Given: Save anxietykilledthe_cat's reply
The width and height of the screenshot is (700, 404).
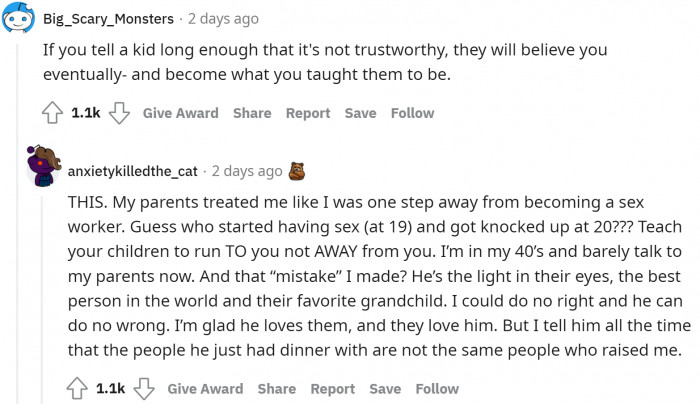Looking at the screenshot, I should pyautogui.click(x=384, y=389).
